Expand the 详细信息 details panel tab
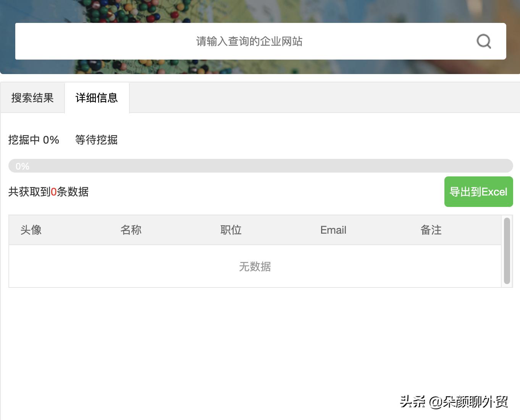Image resolution: width=520 pixels, height=420 pixels. [97, 98]
